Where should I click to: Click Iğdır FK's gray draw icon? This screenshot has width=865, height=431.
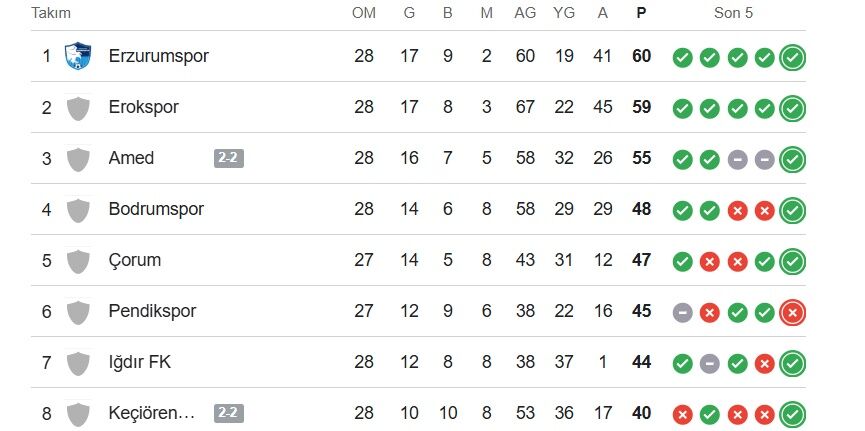tap(710, 363)
